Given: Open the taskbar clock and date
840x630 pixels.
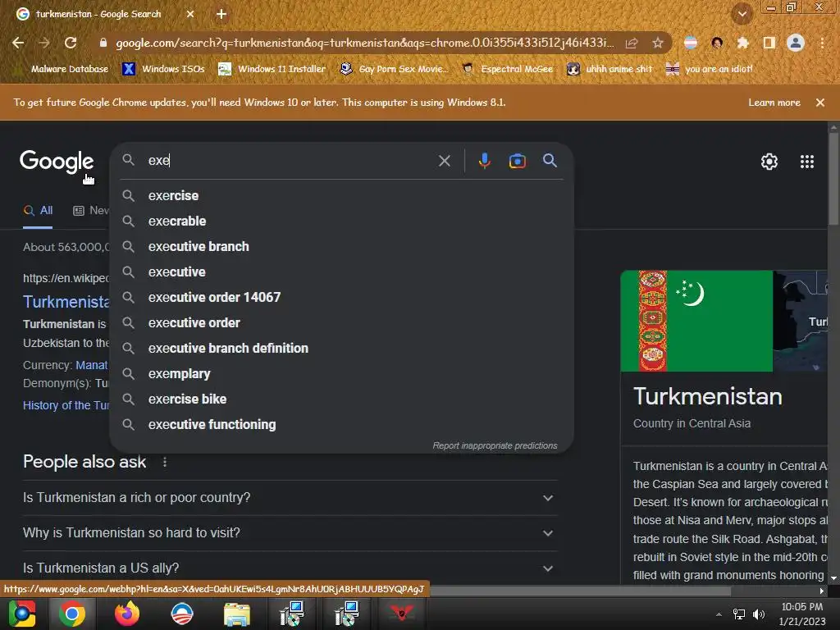Looking at the screenshot, I should pyautogui.click(x=802, y=614).
